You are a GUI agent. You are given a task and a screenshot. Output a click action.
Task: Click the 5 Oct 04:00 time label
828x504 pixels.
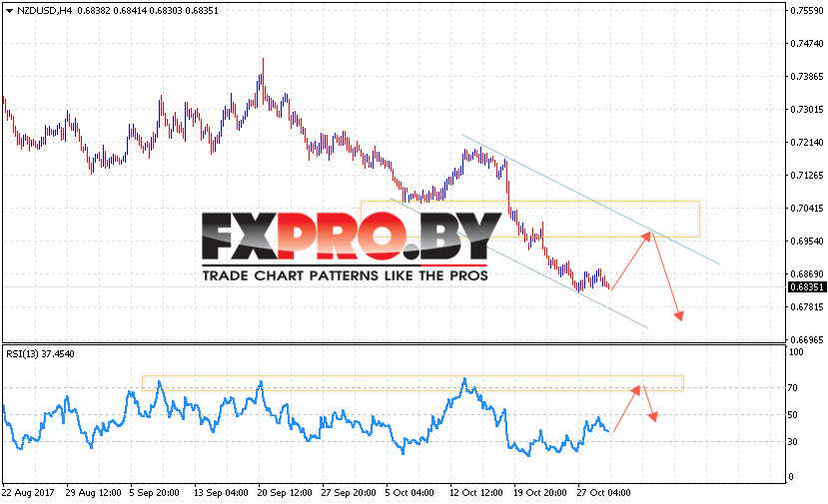tap(410, 493)
